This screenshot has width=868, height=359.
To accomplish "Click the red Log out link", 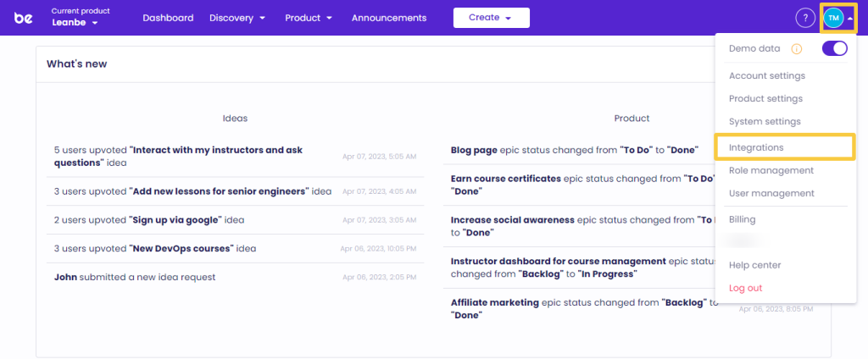I will 745,288.
